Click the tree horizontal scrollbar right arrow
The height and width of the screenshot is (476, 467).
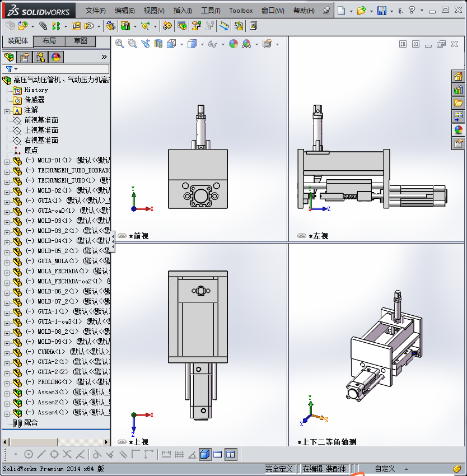tap(106, 442)
